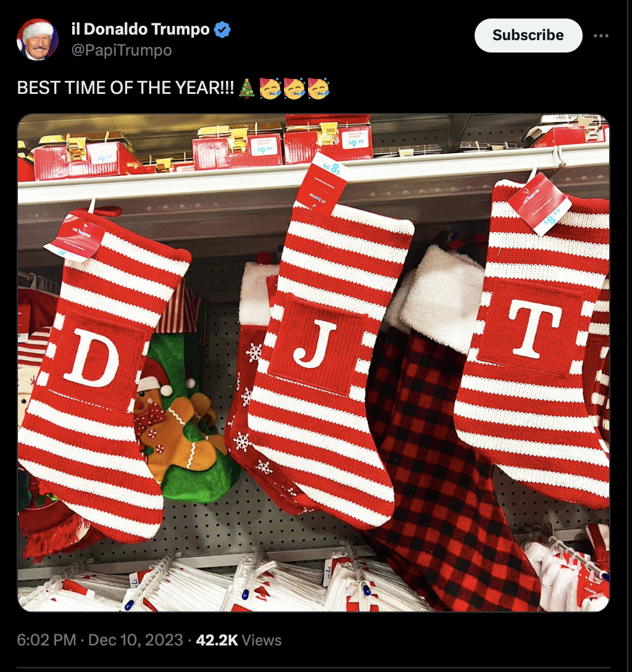Click the $8.99 price tag on T stocking

click(541, 203)
